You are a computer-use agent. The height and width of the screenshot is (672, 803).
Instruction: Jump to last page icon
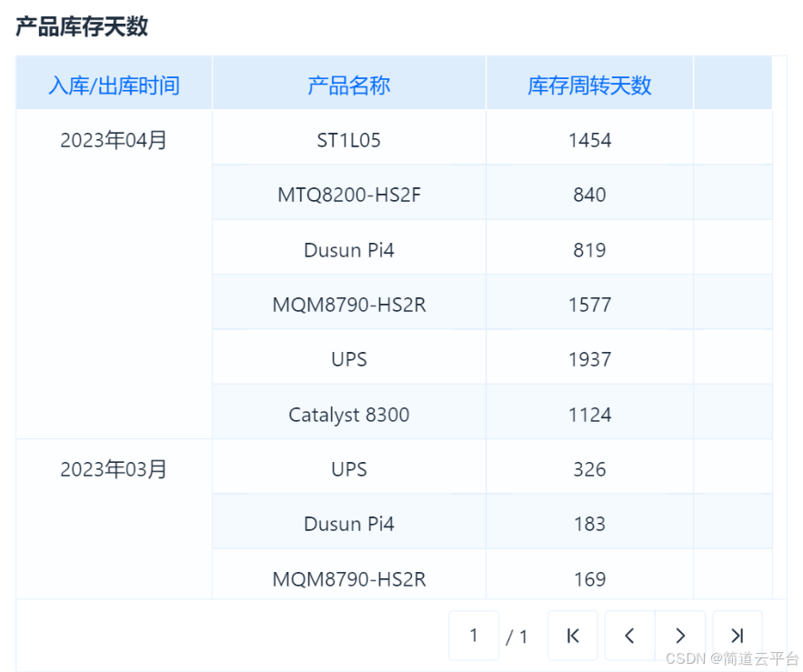[737, 636]
